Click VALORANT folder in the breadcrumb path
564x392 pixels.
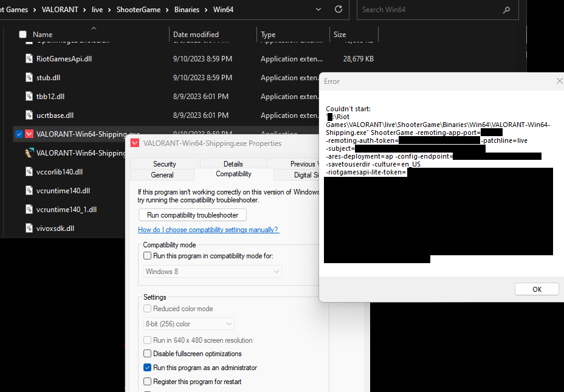tap(60, 10)
